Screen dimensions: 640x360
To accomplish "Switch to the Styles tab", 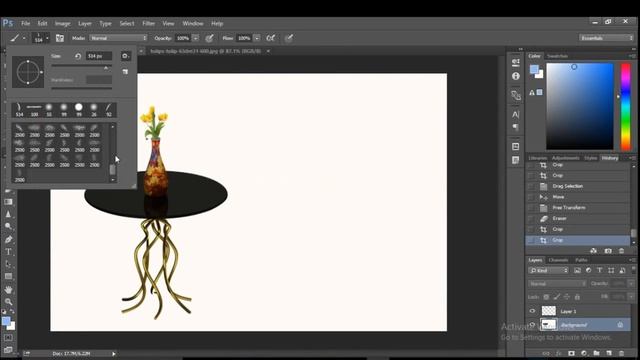I will (590, 158).
